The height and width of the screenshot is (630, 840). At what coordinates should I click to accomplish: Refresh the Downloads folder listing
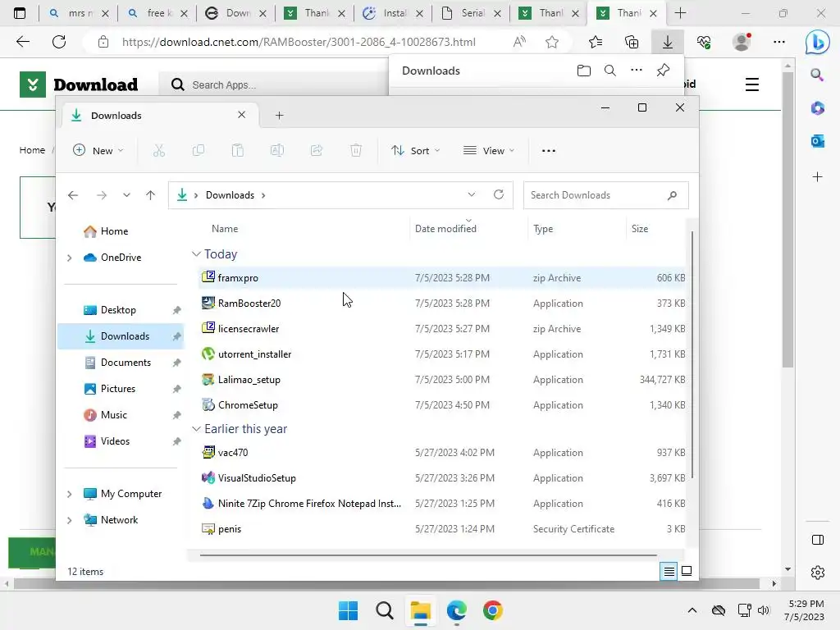pos(499,194)
